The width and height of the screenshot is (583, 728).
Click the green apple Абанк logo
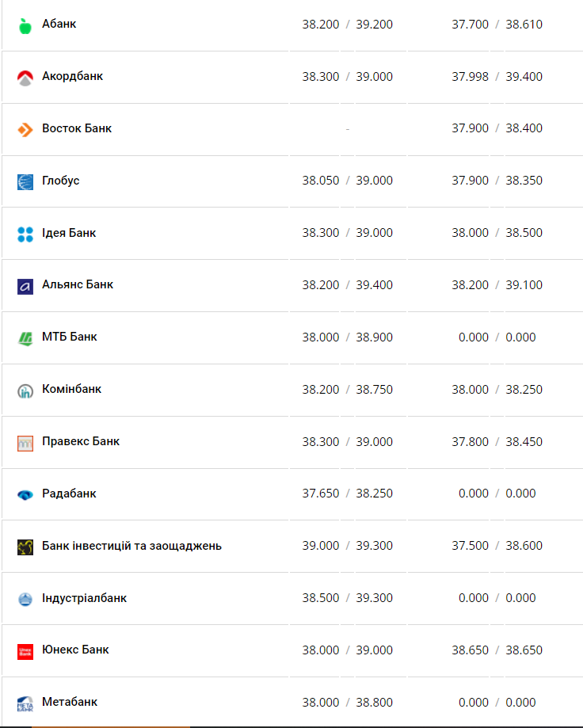point(25,25)
